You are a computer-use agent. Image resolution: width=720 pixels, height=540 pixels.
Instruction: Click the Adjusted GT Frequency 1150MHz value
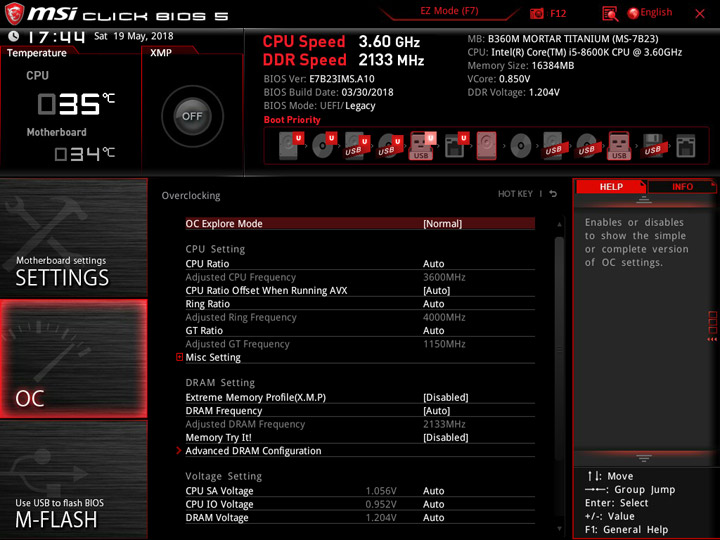pyautogui.click(x=444, y=344)
